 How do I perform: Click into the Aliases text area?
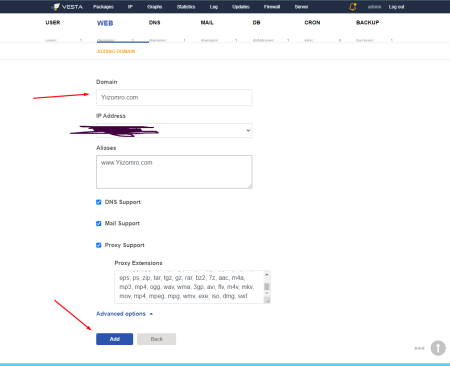coord(174,172)
